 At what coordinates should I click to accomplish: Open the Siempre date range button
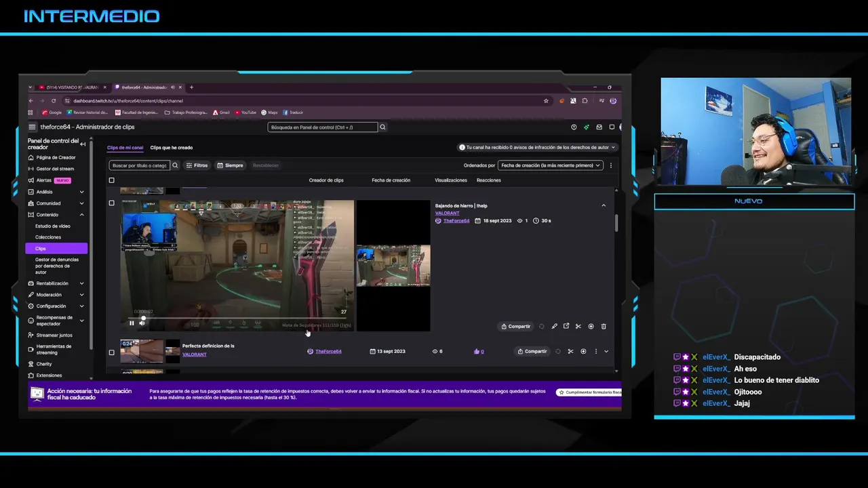(x=230, y=165)
